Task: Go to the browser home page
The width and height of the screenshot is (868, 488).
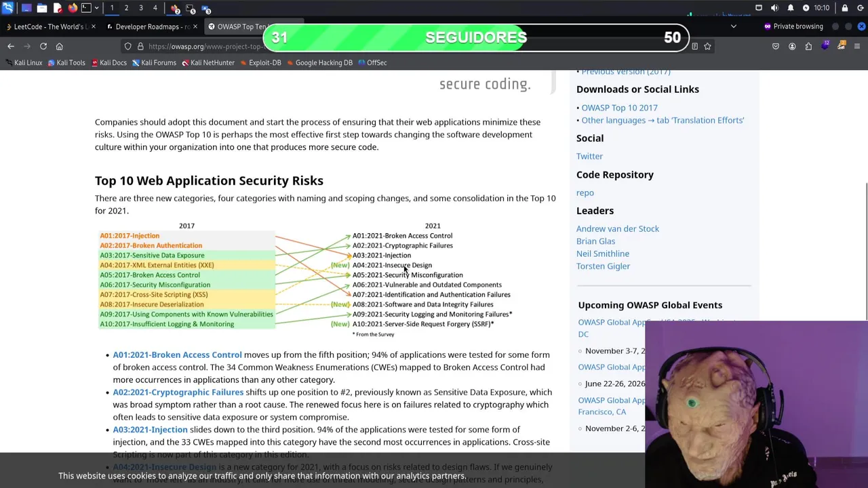Action: point(59,46)
